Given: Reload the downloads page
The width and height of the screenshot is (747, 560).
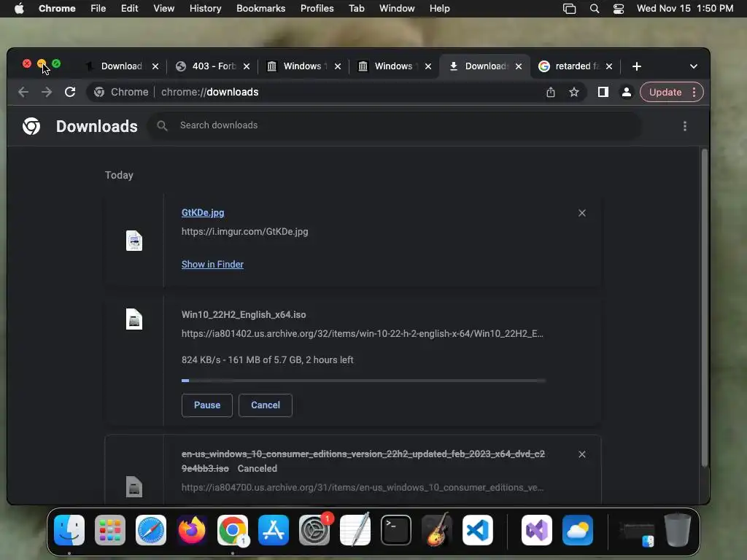Looking at the screenshot, I should click(x=70, y=92).
